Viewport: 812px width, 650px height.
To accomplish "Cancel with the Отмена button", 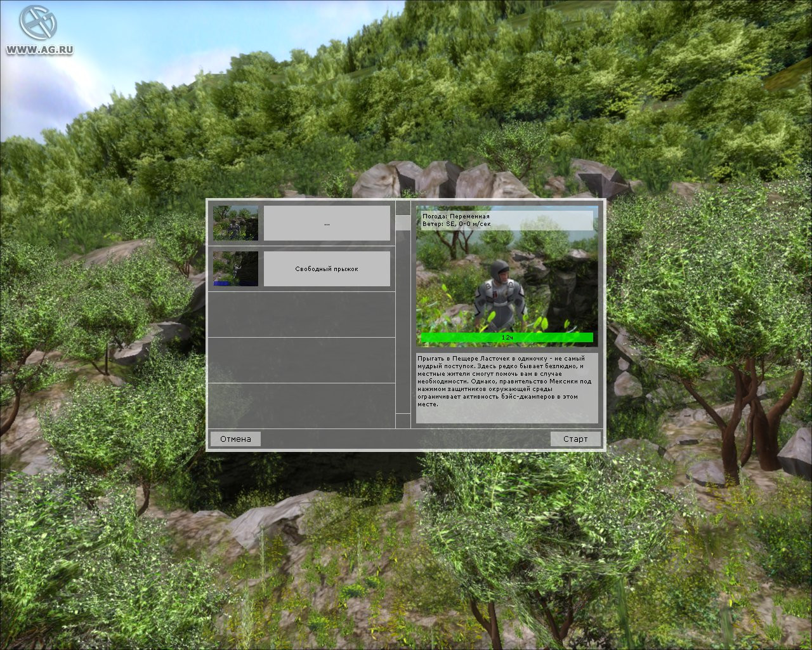I will (x=235, y=439).
